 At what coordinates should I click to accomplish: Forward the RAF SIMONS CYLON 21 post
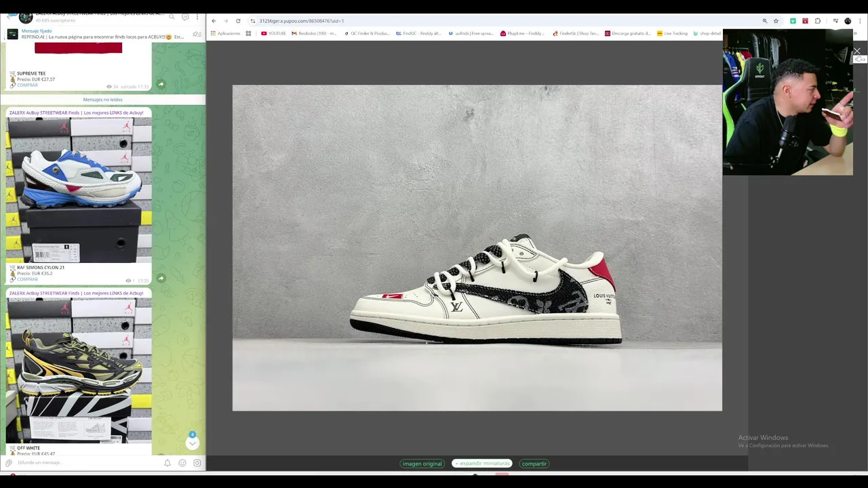coord(161,278)
